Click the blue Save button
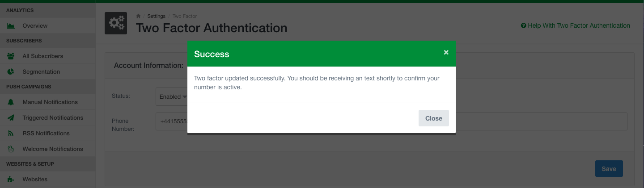The image size is (644, 188). pyautogui.click(x=609, y=169)
